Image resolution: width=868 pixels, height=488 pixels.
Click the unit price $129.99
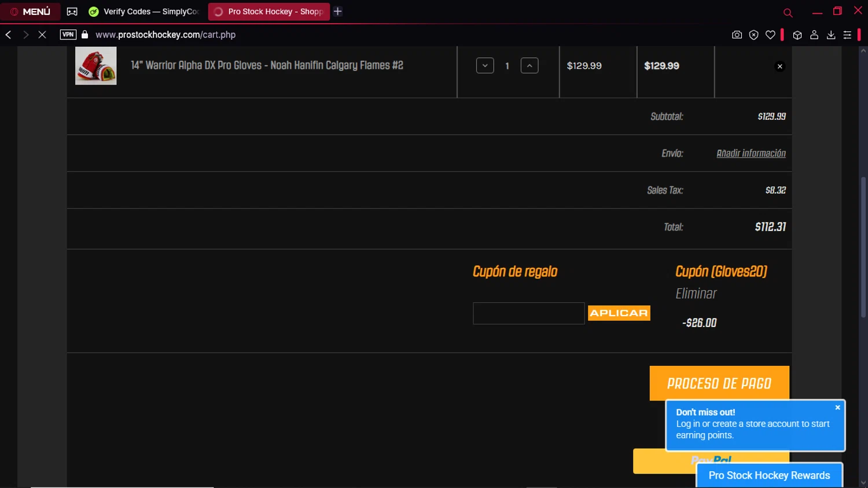[584, 66]
